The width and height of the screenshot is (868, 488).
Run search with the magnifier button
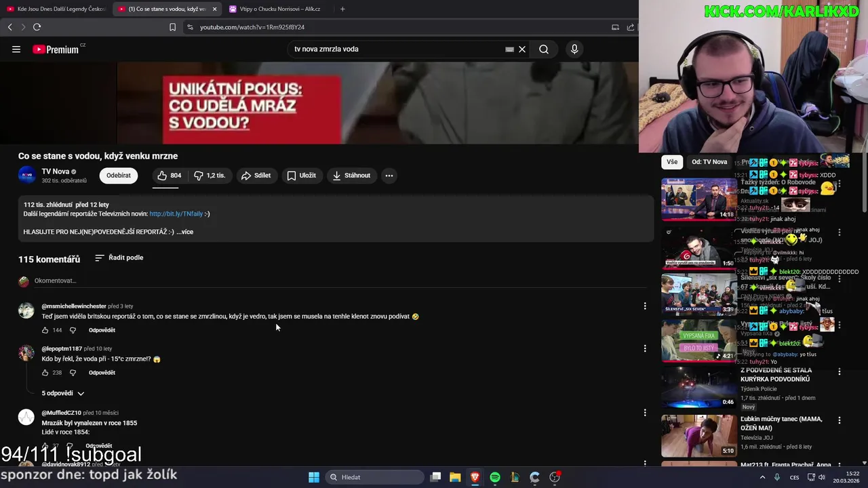pyautogui.click(x=544, y=49)
